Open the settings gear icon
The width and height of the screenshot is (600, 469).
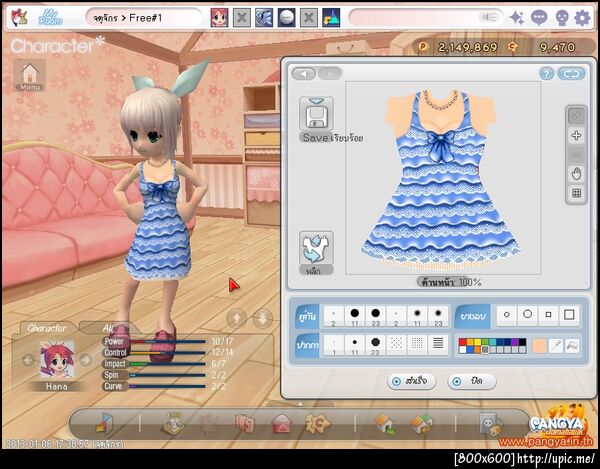[582, 18]
